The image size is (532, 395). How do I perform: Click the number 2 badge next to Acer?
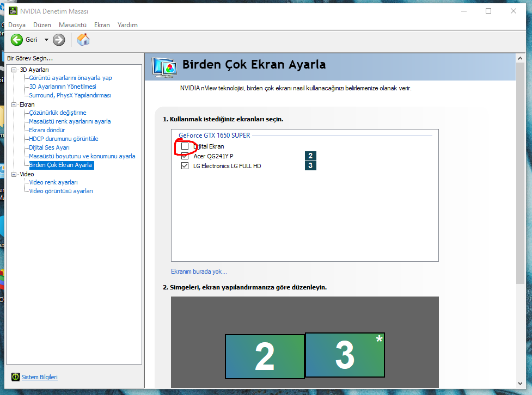tap(310, 156)
